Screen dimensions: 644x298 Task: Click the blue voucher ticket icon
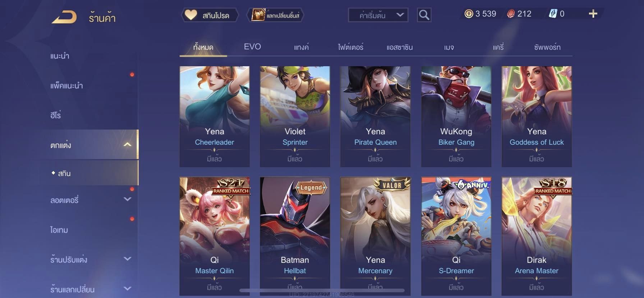tap(553, 14)
